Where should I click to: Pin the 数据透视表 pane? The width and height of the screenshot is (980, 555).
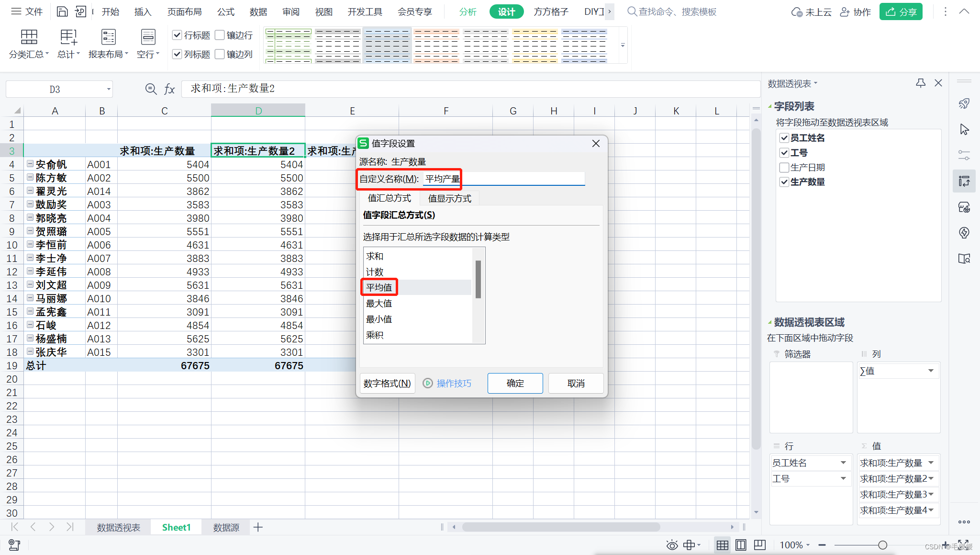[921, 83]
